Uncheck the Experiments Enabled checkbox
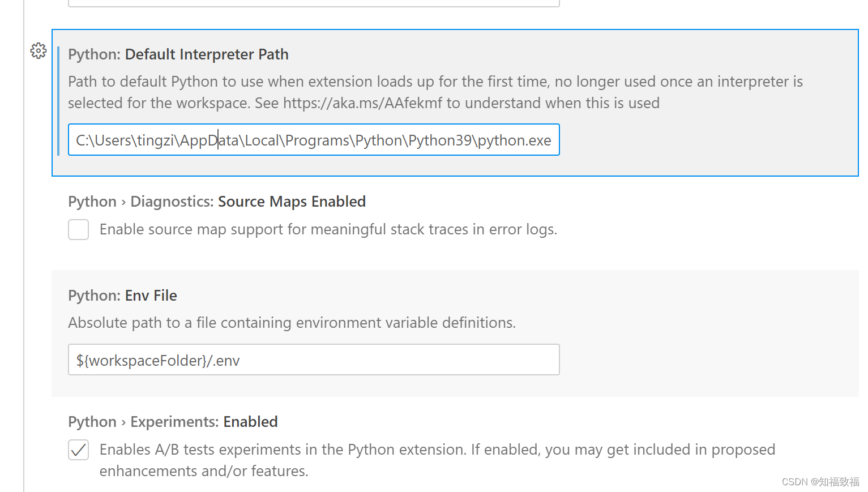The width and height of the screenshot is (868, 492). tap(79, 450)
